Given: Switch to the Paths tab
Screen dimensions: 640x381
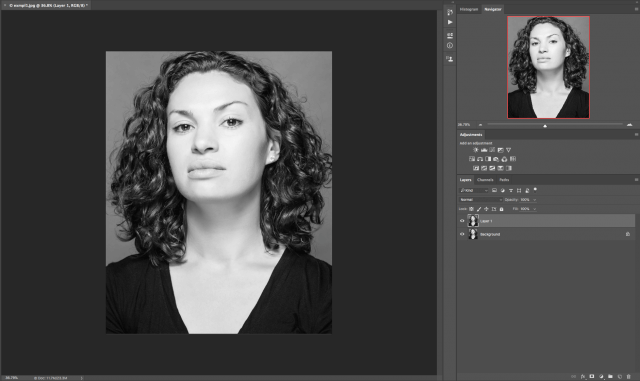Looking at the screenshot, I should point(504,180).
